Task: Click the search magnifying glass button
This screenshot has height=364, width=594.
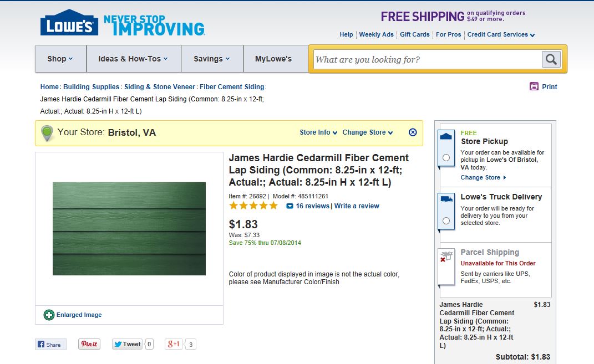Action: coord(551,59)
